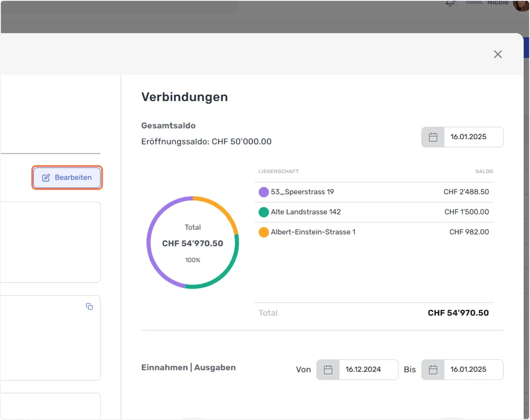Open the calendar icon of the Von date
Screen dimensions: 530x420
pos(328,370)
